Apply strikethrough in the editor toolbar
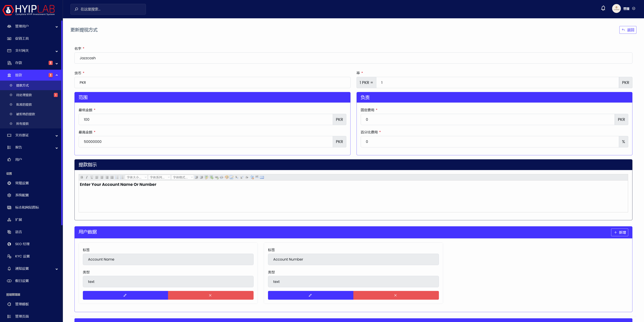 point(247,177)
